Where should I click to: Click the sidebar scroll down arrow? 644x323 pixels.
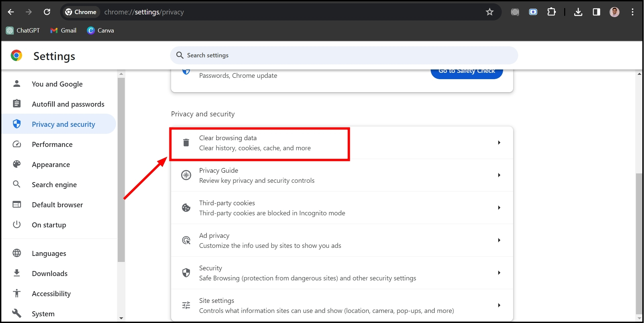[x=121, y=318]
